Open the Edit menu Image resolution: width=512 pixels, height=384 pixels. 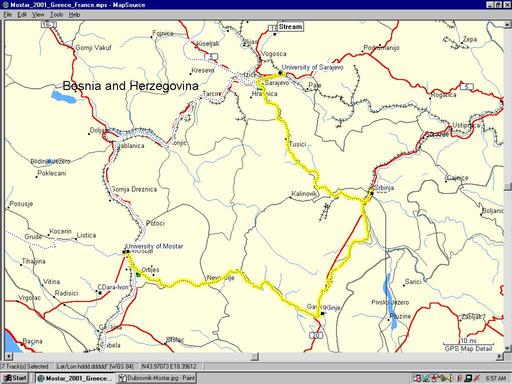[22, 15]
